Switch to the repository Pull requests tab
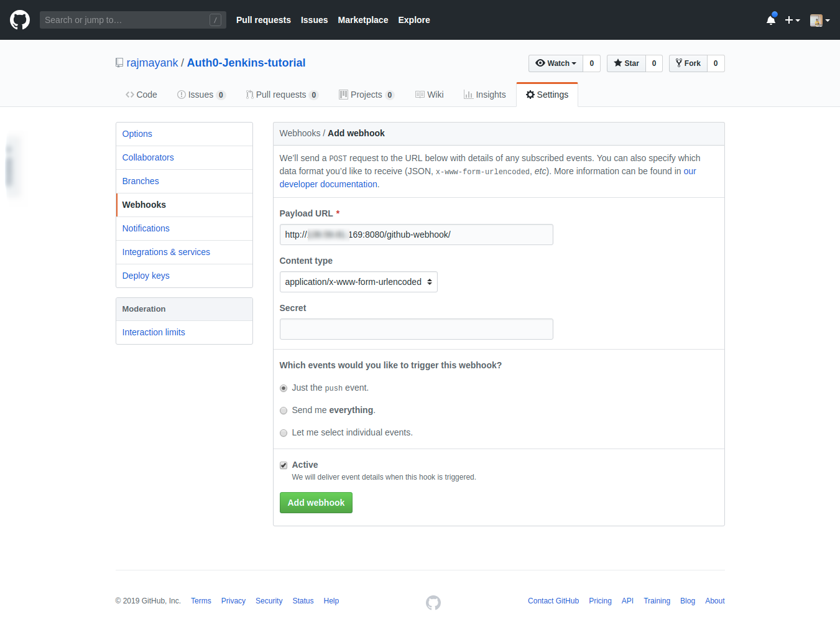 click(x=282, y=95)
